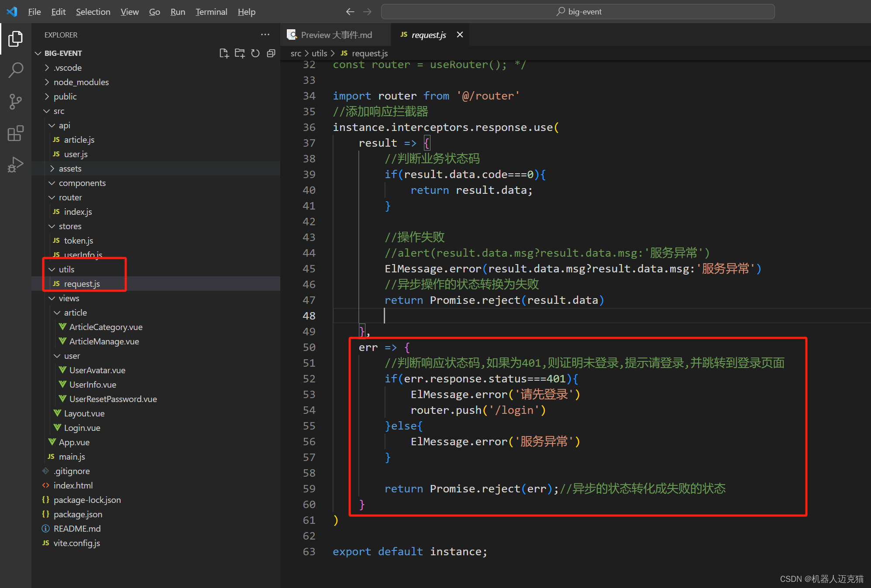The height and width of the screenshot is (588, 871).
Task: Close the request.js editor tab
Action: click(459, 34)
